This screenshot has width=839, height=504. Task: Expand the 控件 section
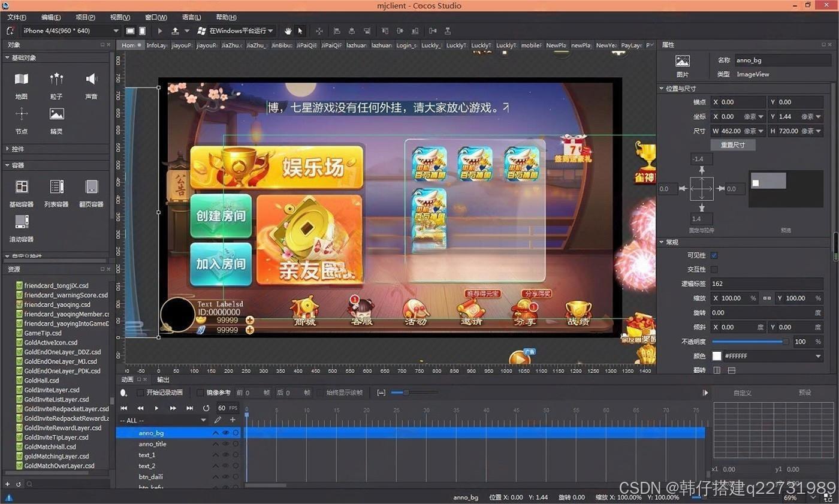[7, 149]
